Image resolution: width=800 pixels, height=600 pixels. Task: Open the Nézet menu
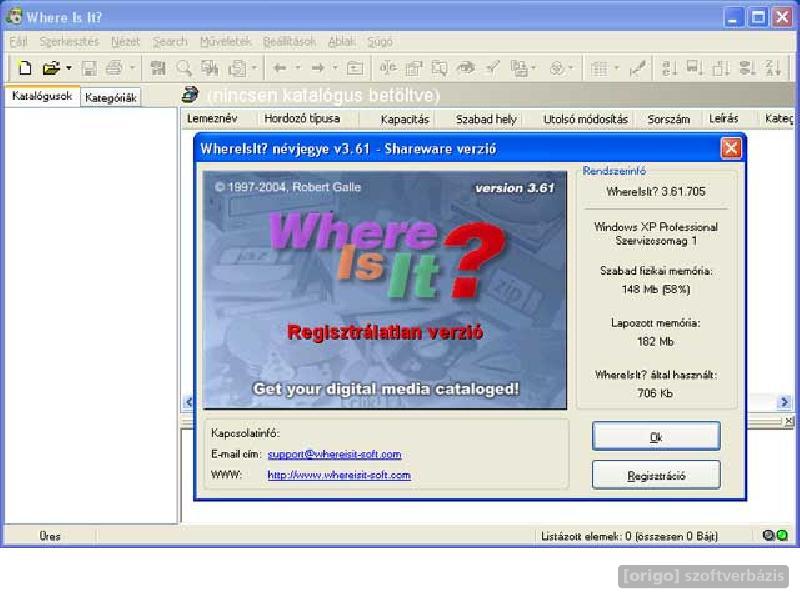[x=126, y=42]
